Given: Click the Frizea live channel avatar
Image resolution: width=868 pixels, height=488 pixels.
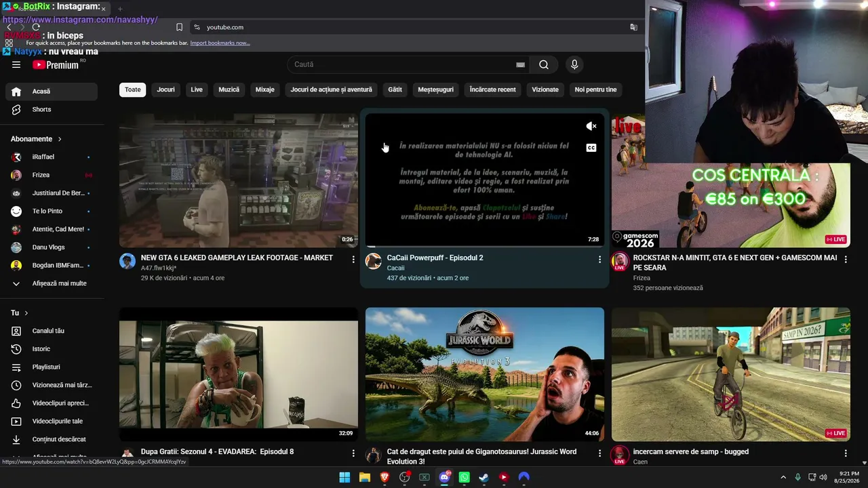Looking at the screenshot, I should [619, 261].
